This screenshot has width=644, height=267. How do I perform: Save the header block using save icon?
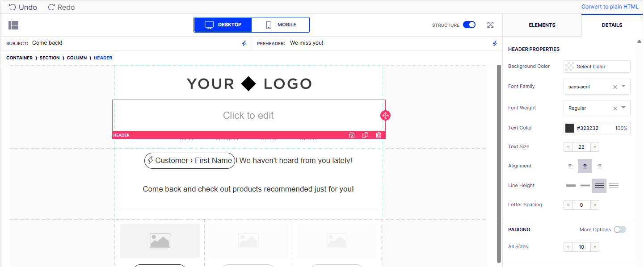tap(352, 135)
